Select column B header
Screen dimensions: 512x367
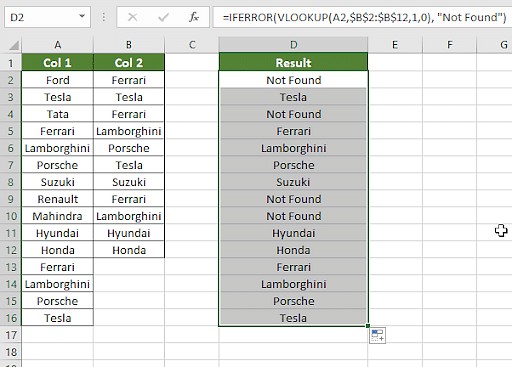click(129, 45)
